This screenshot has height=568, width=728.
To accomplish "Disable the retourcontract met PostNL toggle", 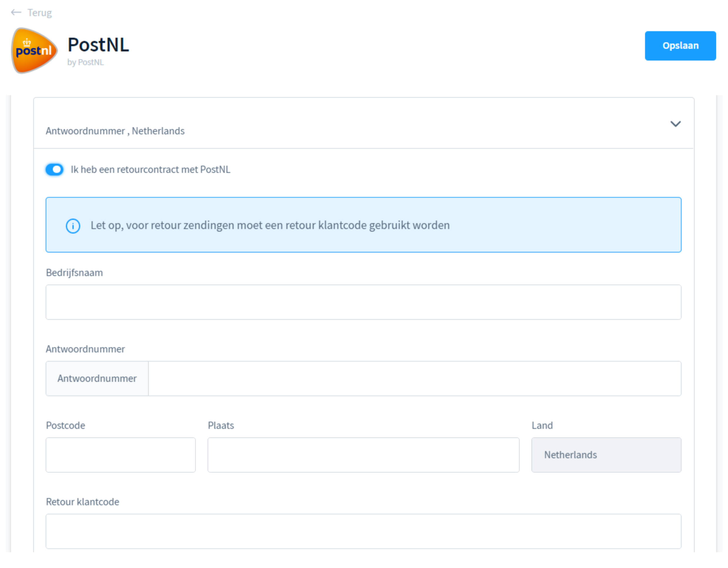I will pos(54,170).
